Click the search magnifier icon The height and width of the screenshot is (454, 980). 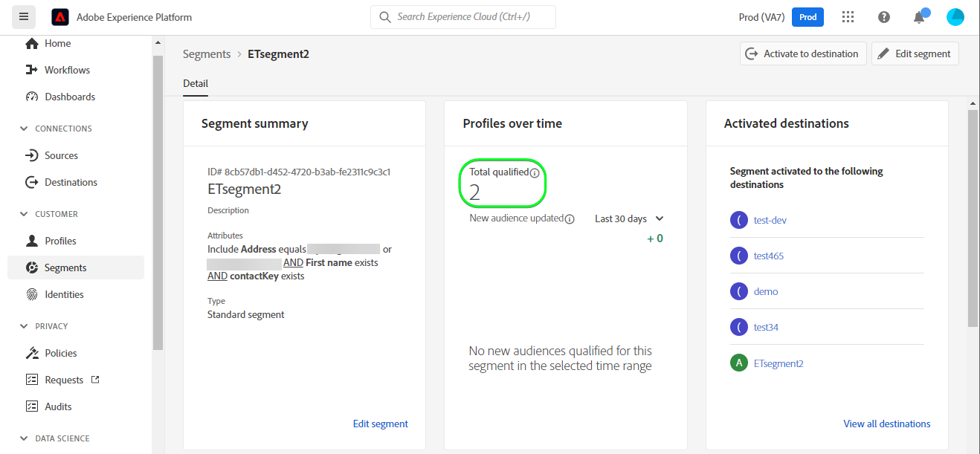(385, 16)
